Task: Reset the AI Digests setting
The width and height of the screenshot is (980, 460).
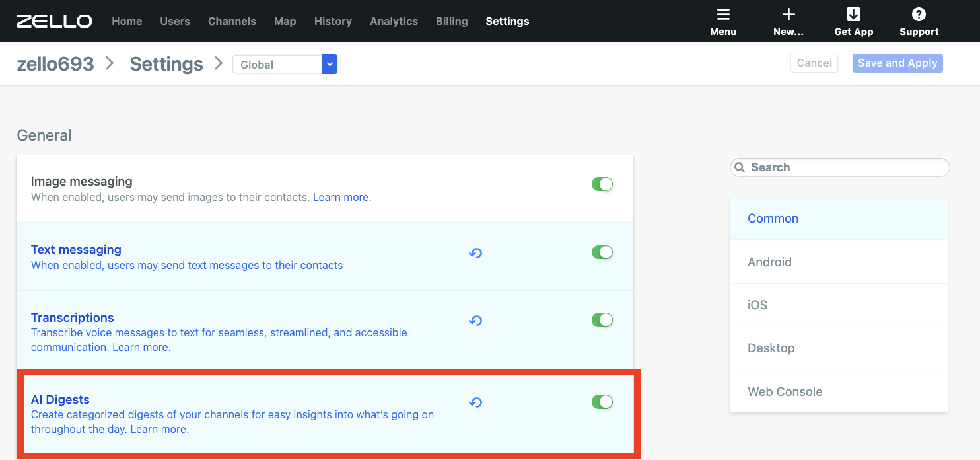Action: tap(475, 402)
